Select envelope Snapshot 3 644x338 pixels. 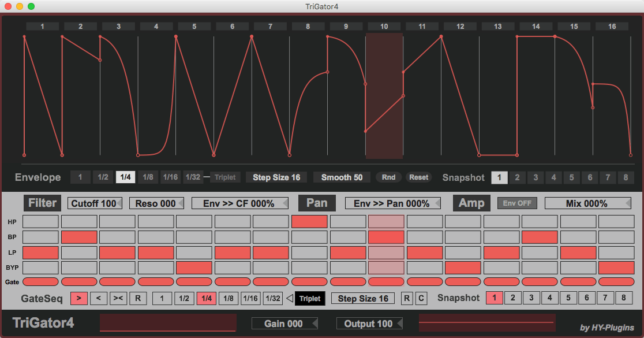point(536,177)
